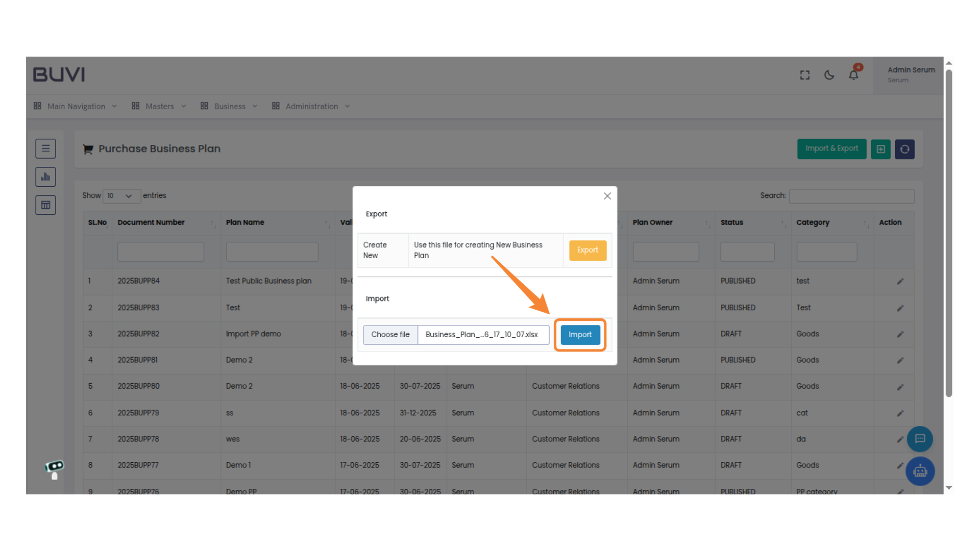
Task: Click the blue Import button
Action: coord(580,335)
